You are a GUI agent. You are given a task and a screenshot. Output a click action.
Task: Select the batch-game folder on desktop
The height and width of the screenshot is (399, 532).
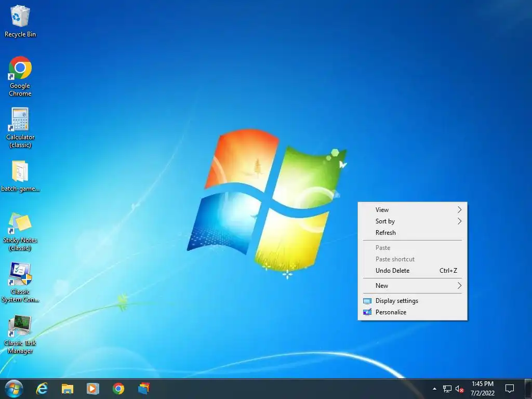[20, 176]
